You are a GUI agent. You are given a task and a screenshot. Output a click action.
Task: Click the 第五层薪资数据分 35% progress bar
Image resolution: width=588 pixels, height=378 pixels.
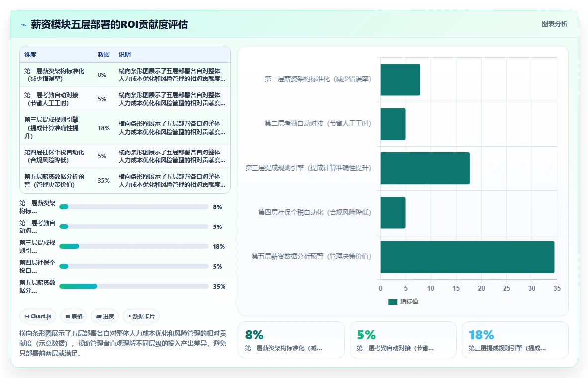[x=134, y=286]
